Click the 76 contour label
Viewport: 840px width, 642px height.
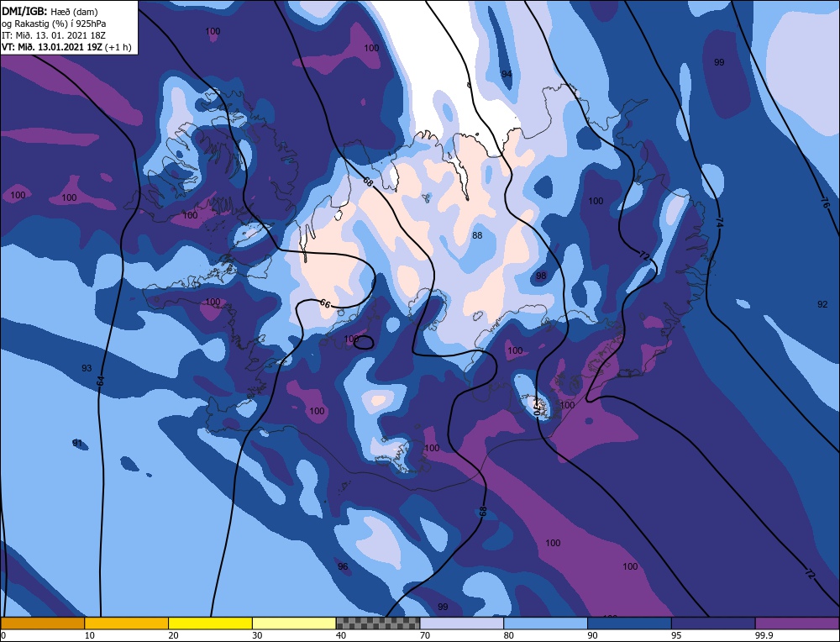click(825, 203)
